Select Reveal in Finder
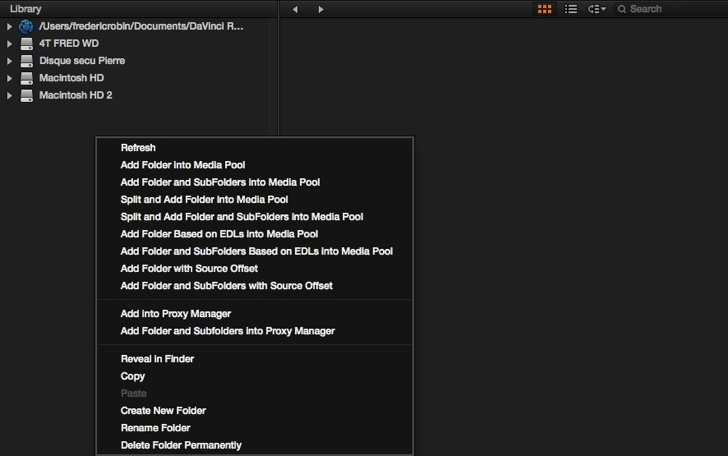Viewport: 728px width, 456px height. 157,359
